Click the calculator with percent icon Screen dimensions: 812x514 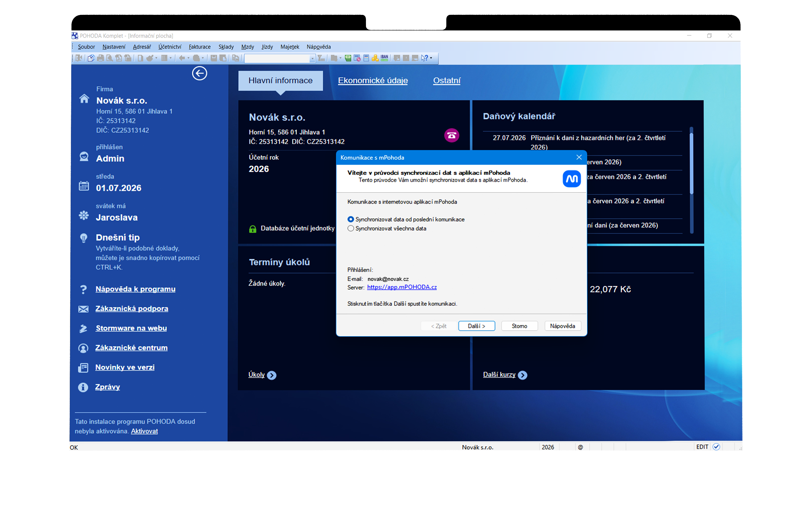click(x=357, y=58)
